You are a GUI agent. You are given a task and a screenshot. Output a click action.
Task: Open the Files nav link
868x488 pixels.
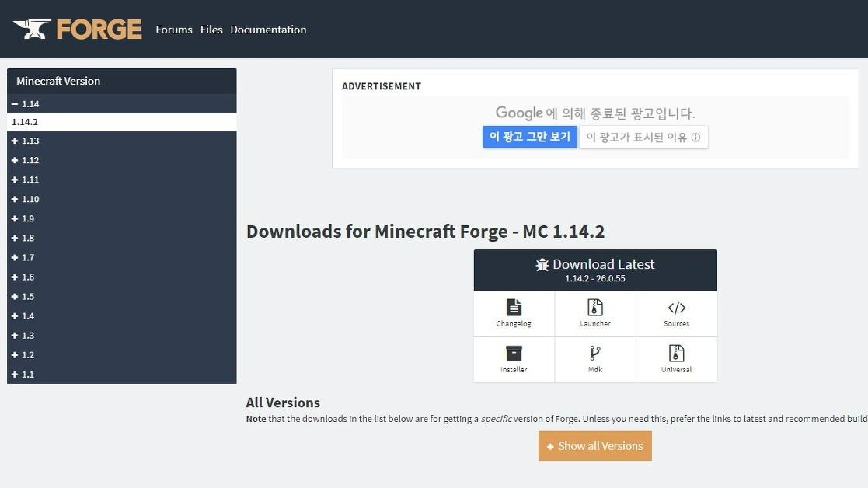211,30
